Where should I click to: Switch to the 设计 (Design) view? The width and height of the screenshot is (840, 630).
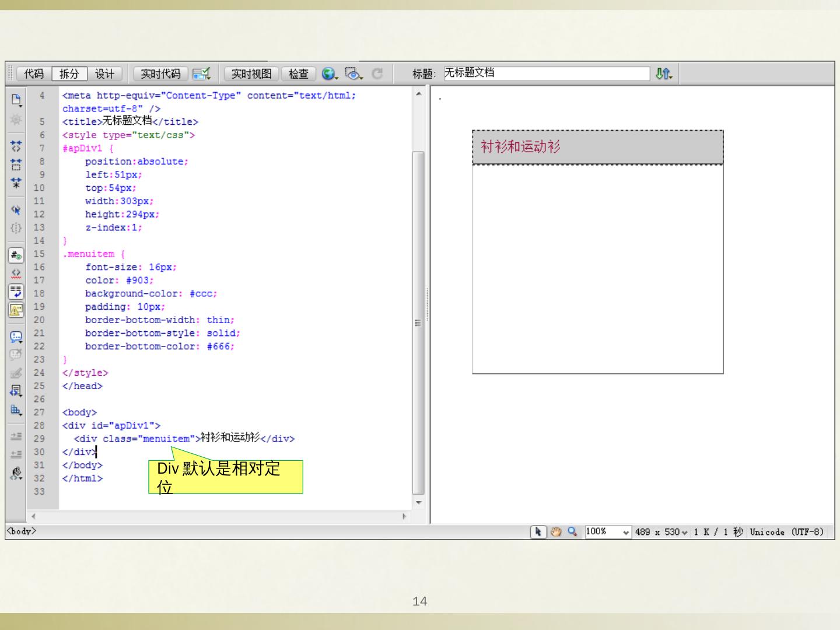(105, 73)
